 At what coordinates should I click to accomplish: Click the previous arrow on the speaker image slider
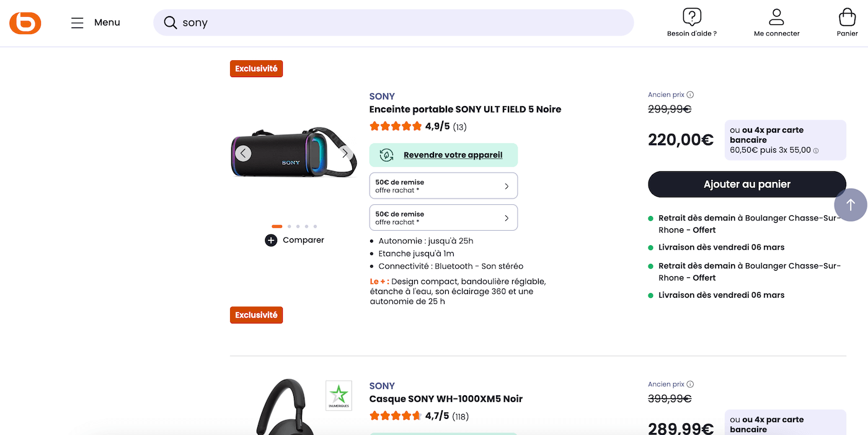[242, 153]
